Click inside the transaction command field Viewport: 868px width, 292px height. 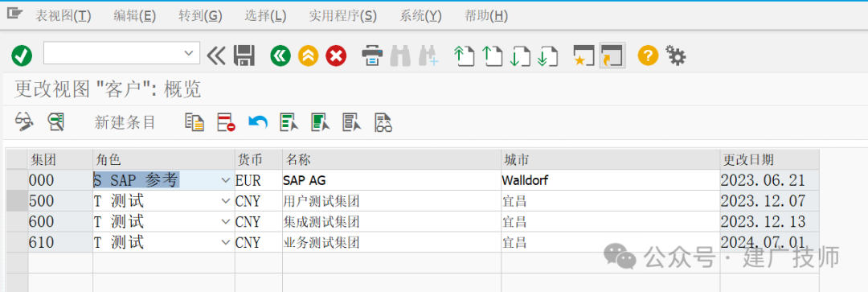(113, 53)
